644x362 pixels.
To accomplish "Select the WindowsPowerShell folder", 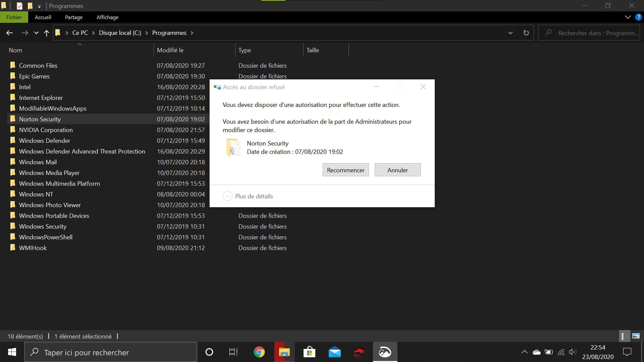I will (46, 237).
